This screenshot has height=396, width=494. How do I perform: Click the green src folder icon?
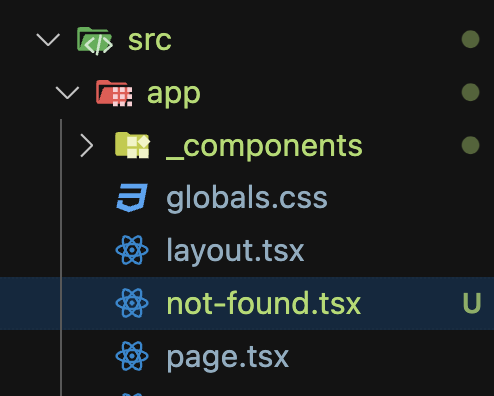pyautogui.click(x=95, y=41)
